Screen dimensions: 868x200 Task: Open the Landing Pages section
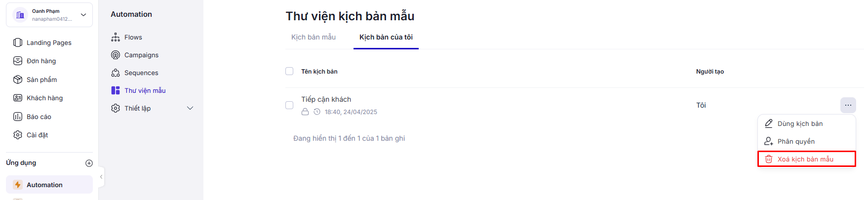point(49,43)
